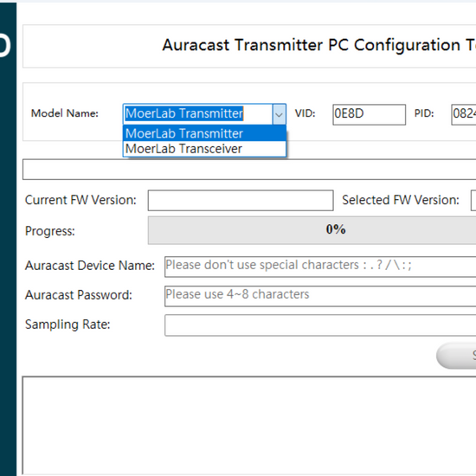Image resolution: width=476 pixels, height=476 pixels.
Task: Open the Model Name dropdown arrow
Action: click(x=279, y=114)
